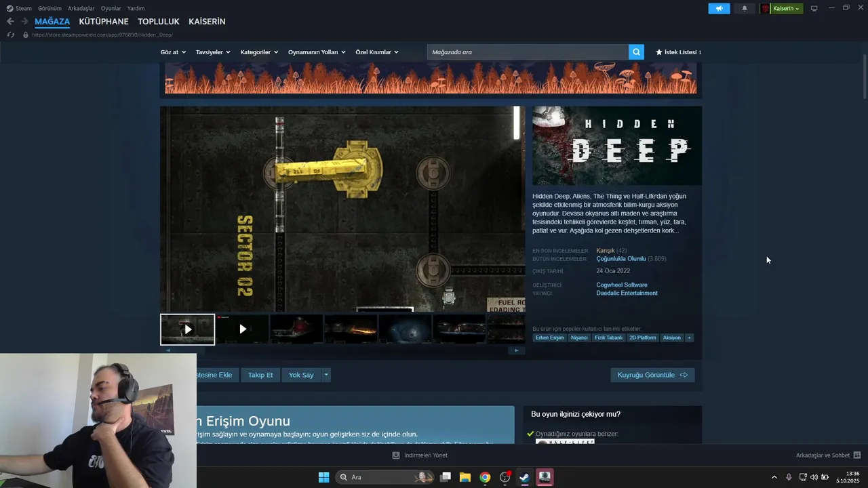Open İndirmeleri Yönet downloads manager
Viewport: 868px width, 488px height.
(420, 455)
